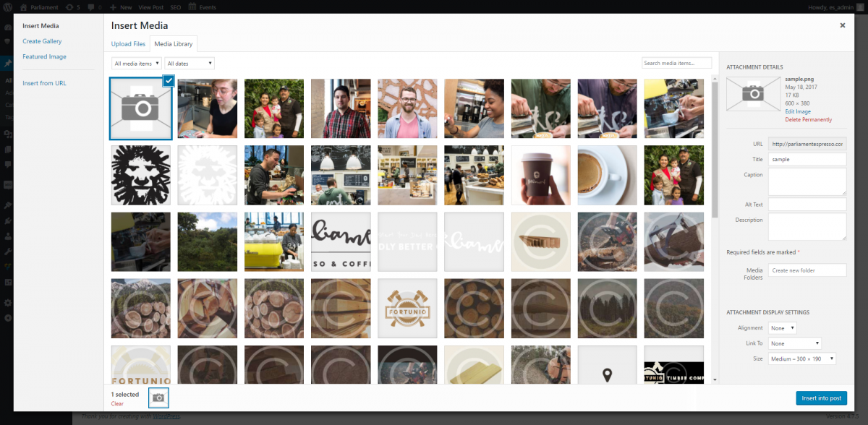Click camera icon thumbnail in selection tray

[x=158, y=397]
